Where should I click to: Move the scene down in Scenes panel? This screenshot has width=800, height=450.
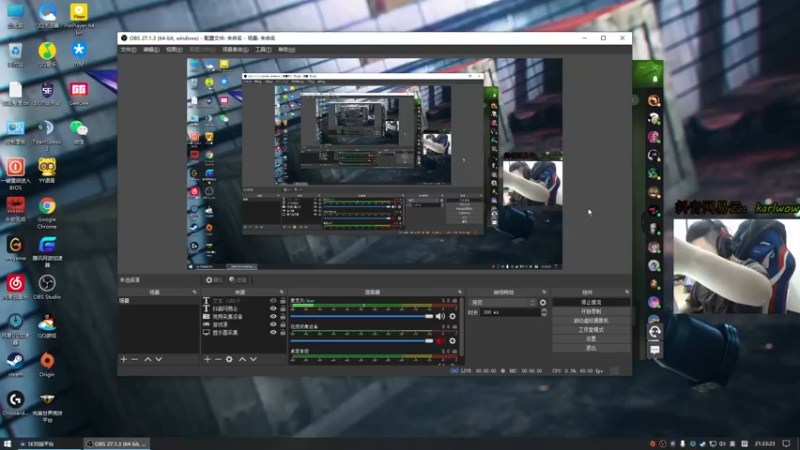(159, 359)
